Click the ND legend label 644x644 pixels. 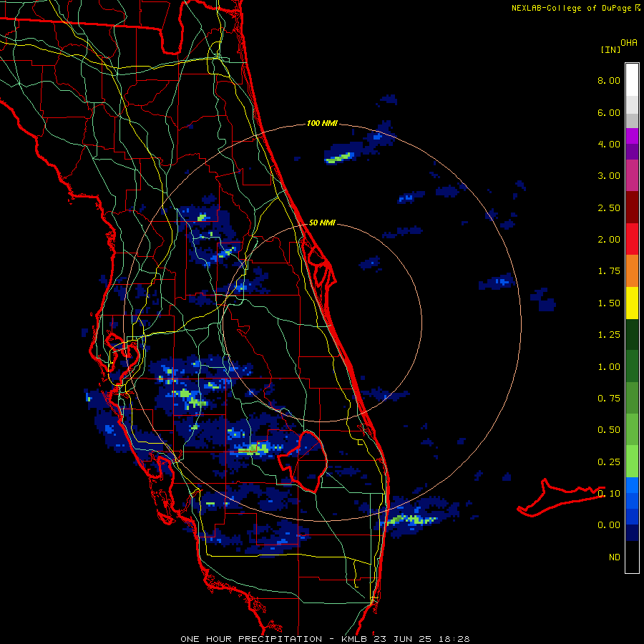(x=615, y=557)
